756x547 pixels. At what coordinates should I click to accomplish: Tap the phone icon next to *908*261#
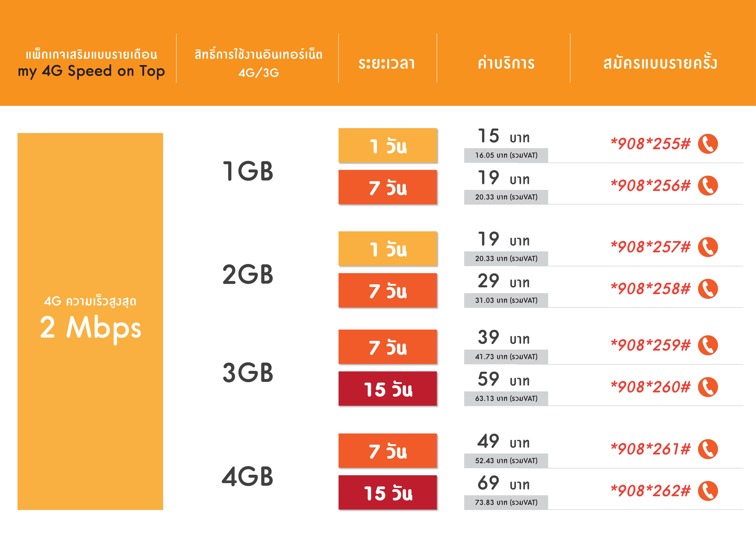708,449
